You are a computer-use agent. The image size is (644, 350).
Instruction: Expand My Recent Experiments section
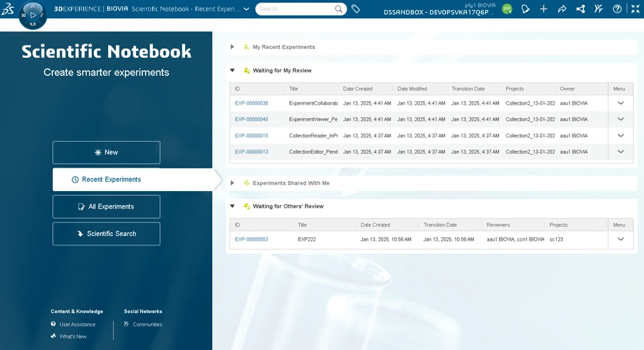(x=233, y=47)
